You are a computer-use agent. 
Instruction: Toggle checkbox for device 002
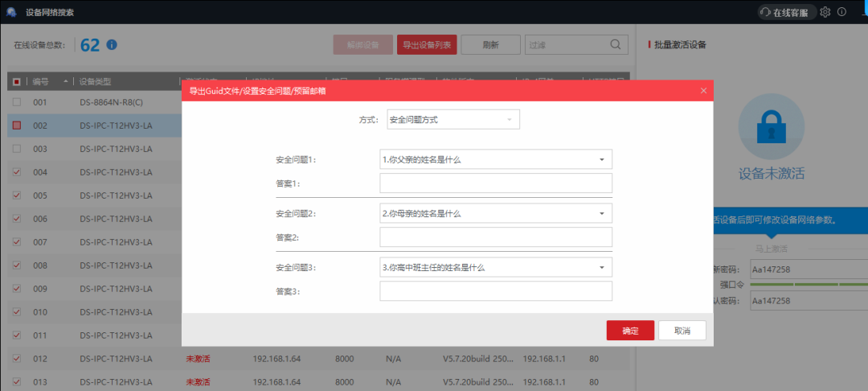(x=17, y=126)
